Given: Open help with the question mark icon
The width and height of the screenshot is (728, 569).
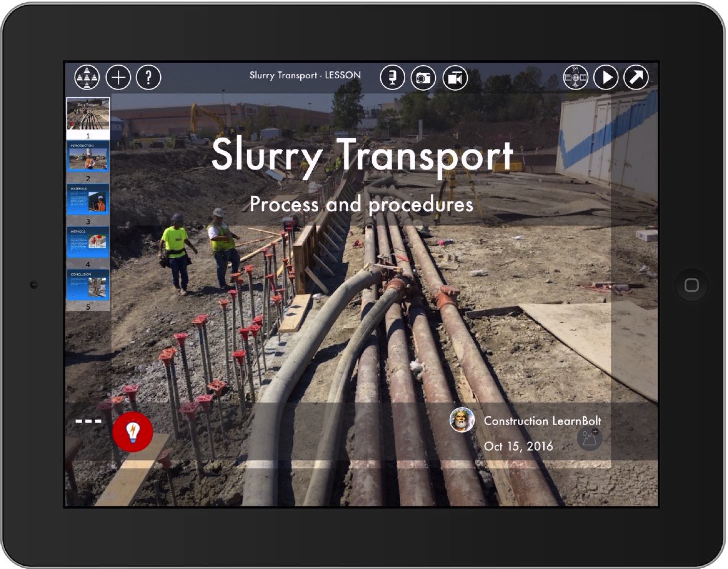Looking at the screenshot, I should [148, 78].
